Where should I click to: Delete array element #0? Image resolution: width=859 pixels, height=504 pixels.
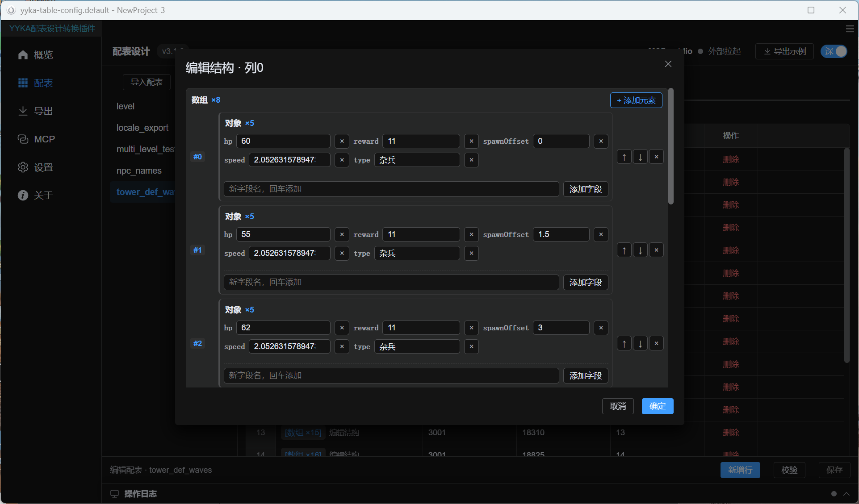tap(656, 157)
